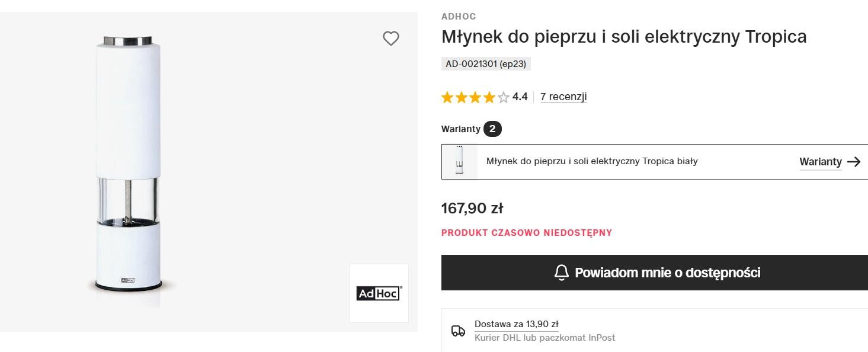
Task: Click the 167,90 zł price
Action: pyautogui.click(x=472, y=208)
